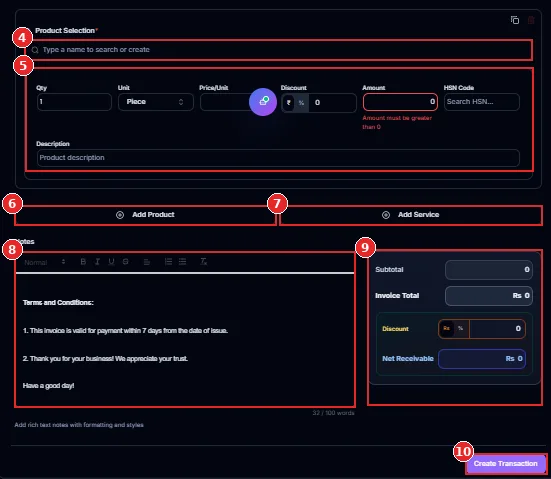Image resolution: width=551 pixels, height=479 pixels.
Task: Click the 'Thank you for your business' line
Action: pyautogui.click(x=105, y=358)
